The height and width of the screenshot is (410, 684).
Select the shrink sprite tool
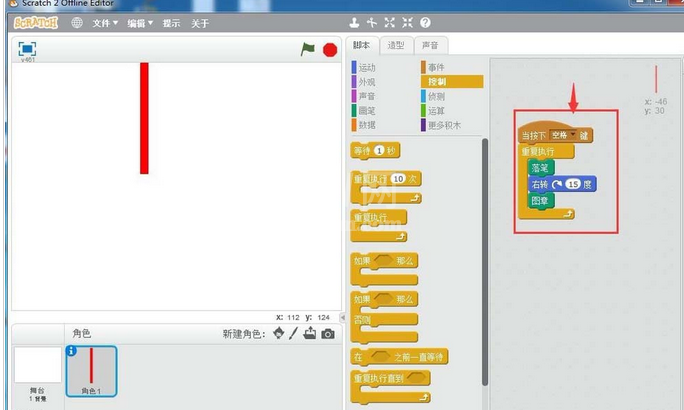(407, 23)
